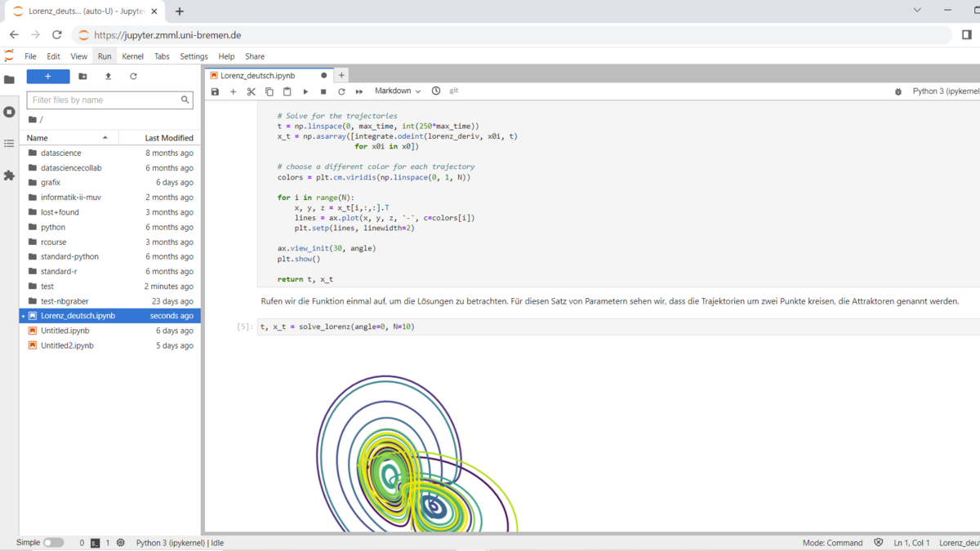Click the upload files icon

108,76
